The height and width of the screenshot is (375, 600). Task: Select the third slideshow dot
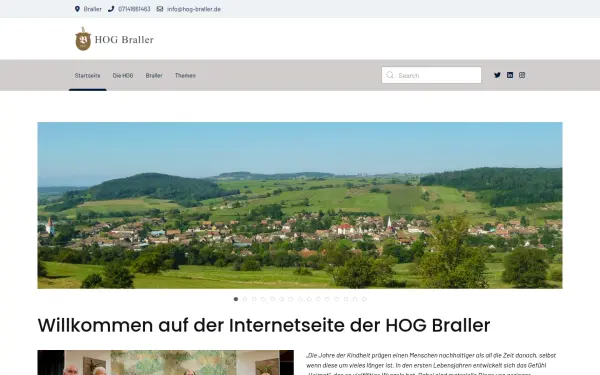pyautogui.click(x=254, y=299)
